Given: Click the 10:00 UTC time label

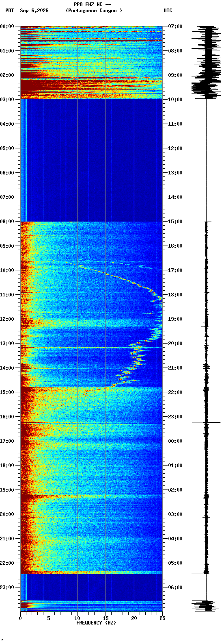Looking at the screenshot, I should coord(175,100).
